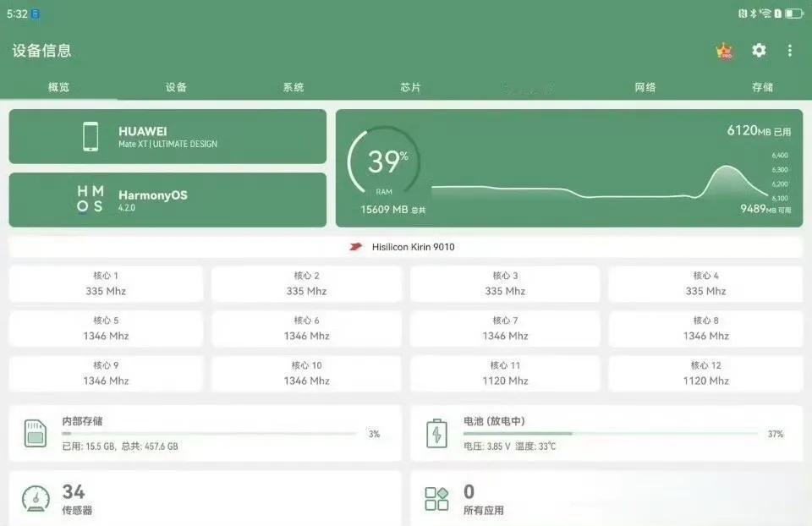The image size is (812, 526).
Task: Tap the internal storage 3% progress bar
Action: [209, 433]
